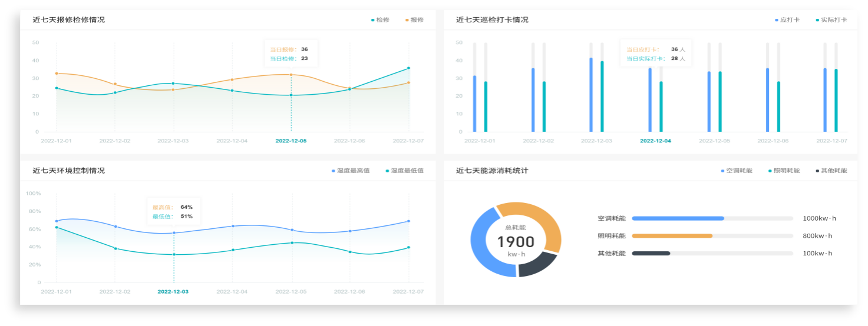The height and width of the screenshot is (326, 868).
Task: Select 2022-12-04 on the 巡检打卡 chart axis
Action: 655,141
